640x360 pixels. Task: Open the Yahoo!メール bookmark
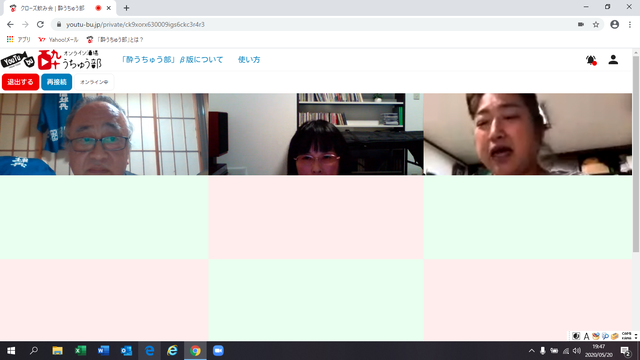[58, 40]
